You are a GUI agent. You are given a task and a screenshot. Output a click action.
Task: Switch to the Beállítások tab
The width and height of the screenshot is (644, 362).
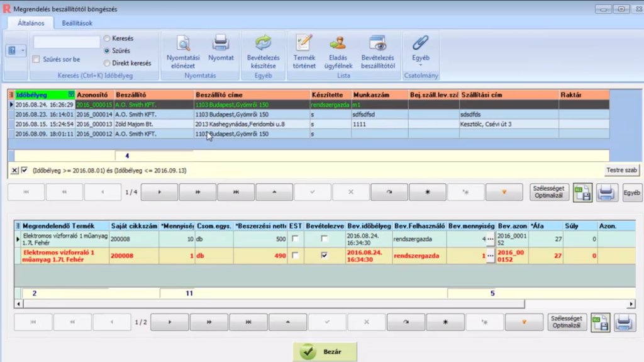coord(77,23)
